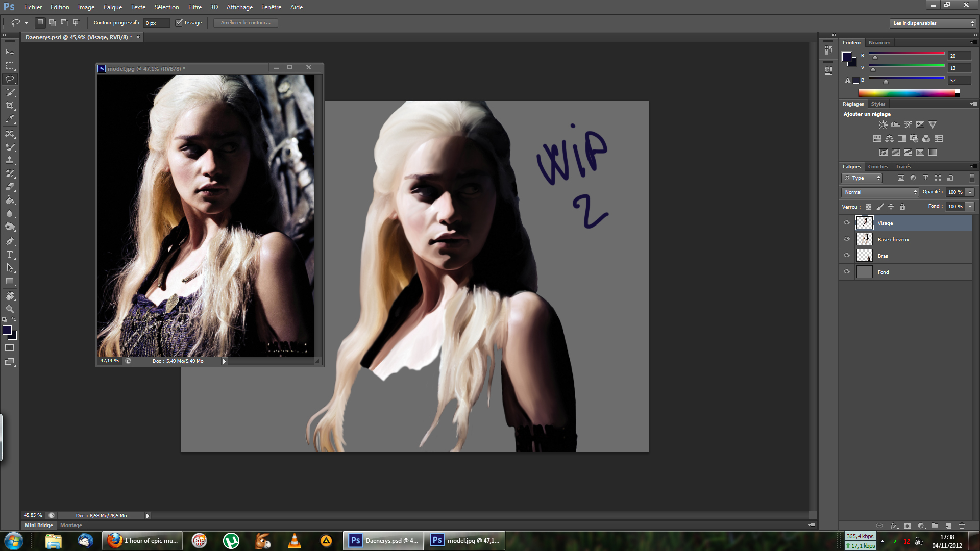Toggle the Lissage checkbox

point(179,23)
